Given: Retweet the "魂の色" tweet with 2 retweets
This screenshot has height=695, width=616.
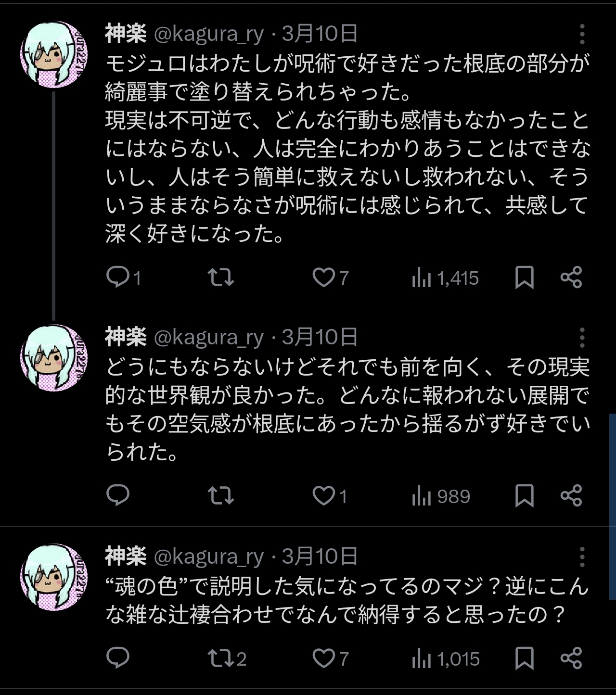Looking at the screenshot, I should coord(220,658).
